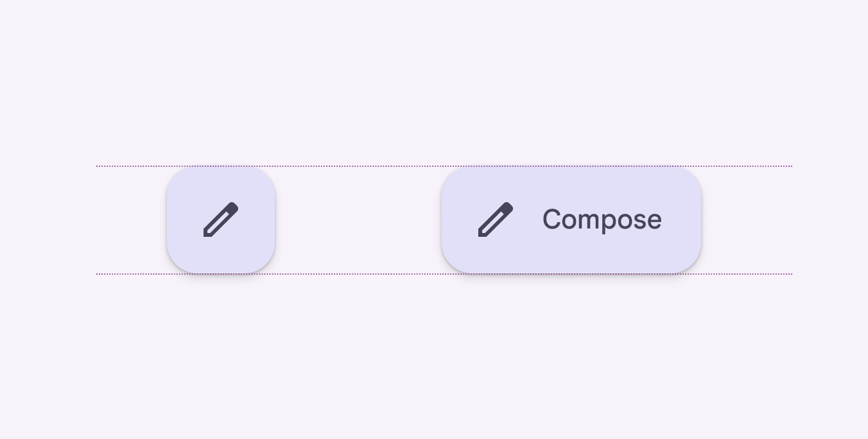Tap the standalone edit pencil icon
Screen dimensions: 868x439
pos(221,219)
